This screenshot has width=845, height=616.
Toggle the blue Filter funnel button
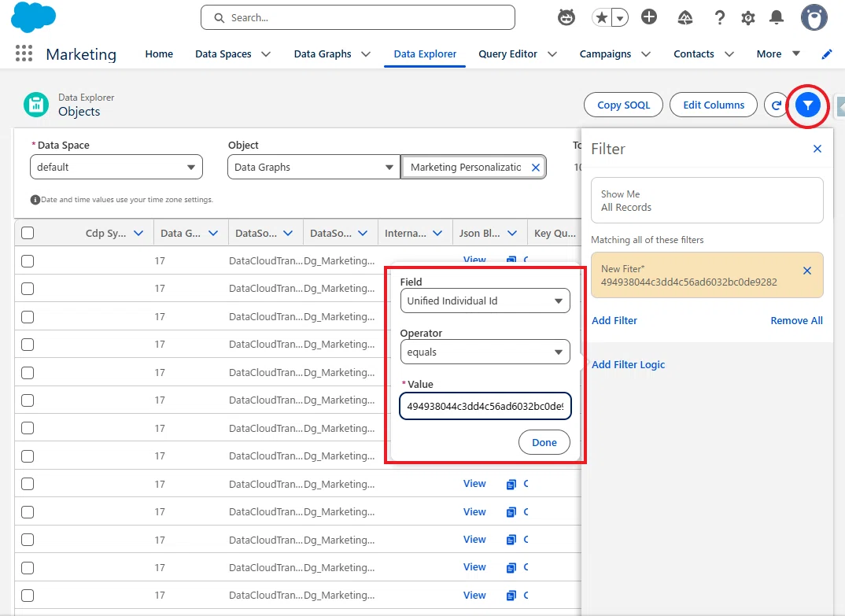tap(807, 105)
